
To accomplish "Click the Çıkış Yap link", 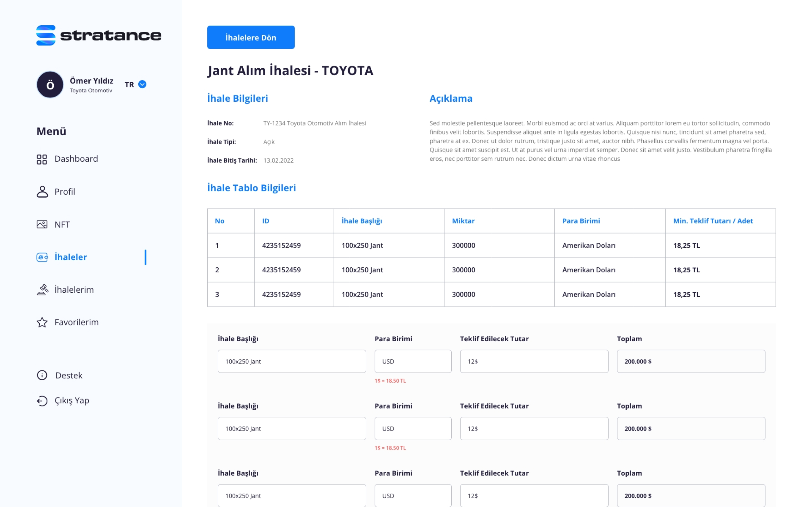I will pos(72,401).
